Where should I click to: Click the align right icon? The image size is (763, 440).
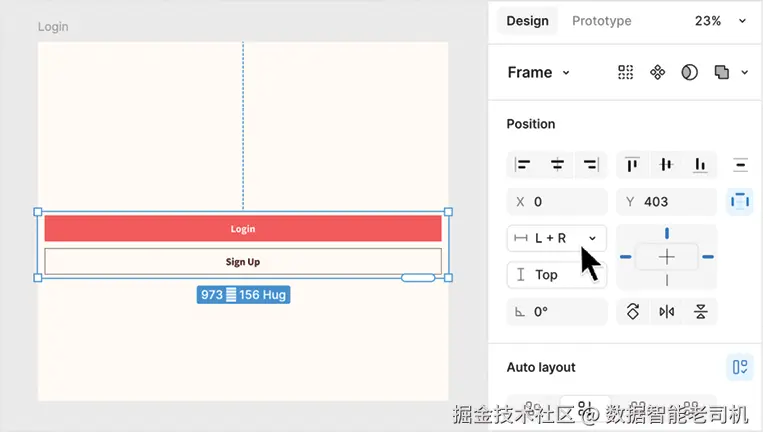(591, 165)
